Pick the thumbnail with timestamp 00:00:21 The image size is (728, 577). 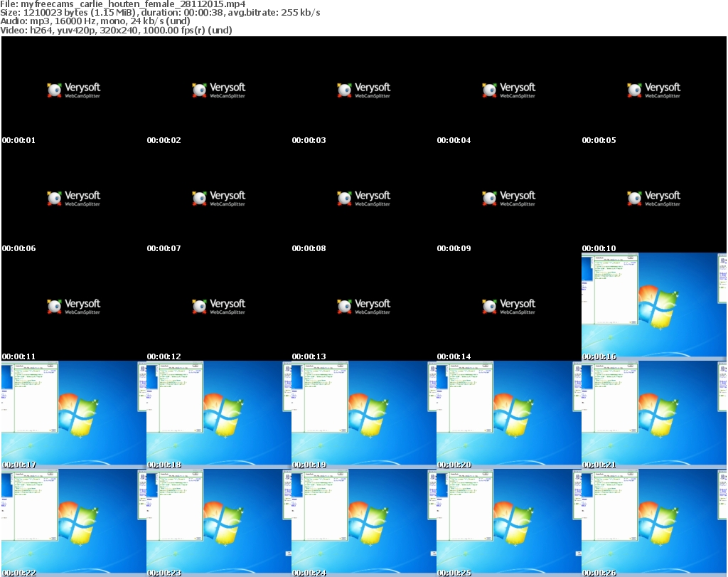coord(654,415)
